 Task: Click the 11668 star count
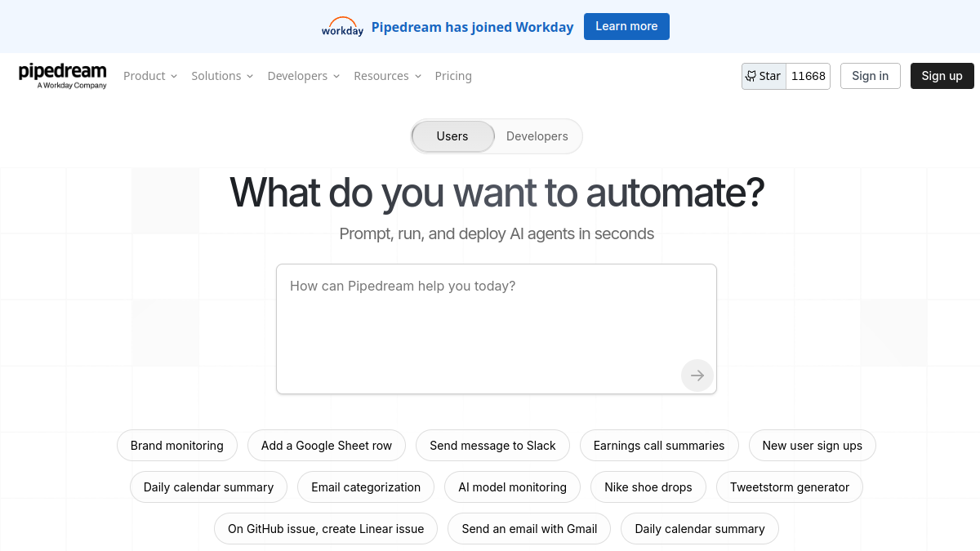pyautogui.click(x=808, y=76)
